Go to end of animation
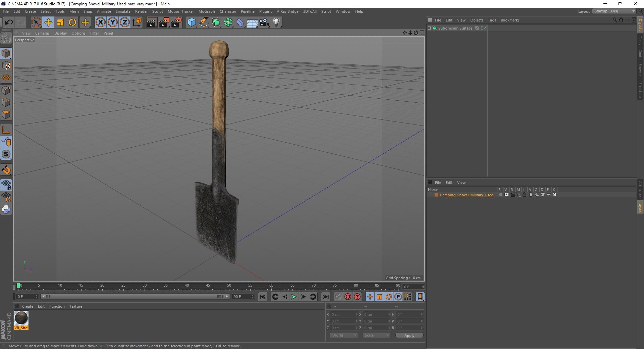 (x=326, y=297)
